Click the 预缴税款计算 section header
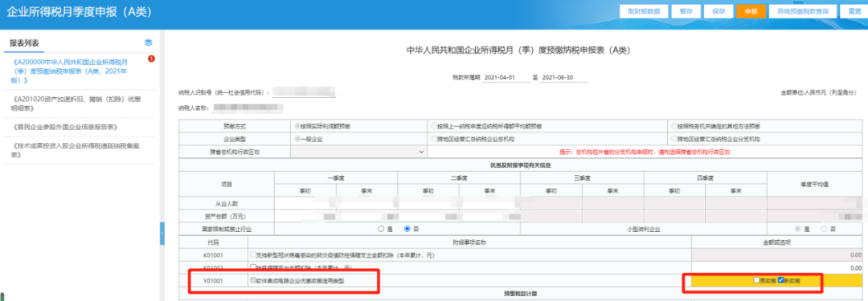This screenshot has width=868, height=301. point(521,295)
